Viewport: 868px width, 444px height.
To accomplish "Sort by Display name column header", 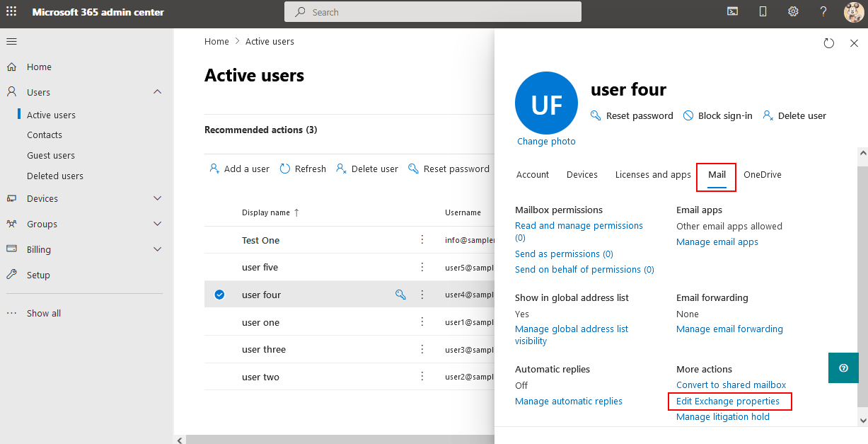I will click(x=266, y=212).
